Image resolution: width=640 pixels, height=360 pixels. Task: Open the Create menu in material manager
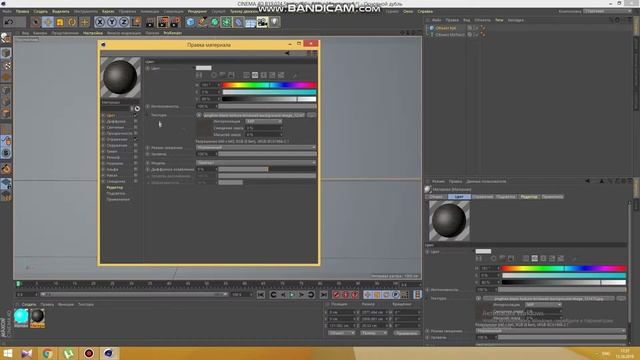click(x=29, y=304)
